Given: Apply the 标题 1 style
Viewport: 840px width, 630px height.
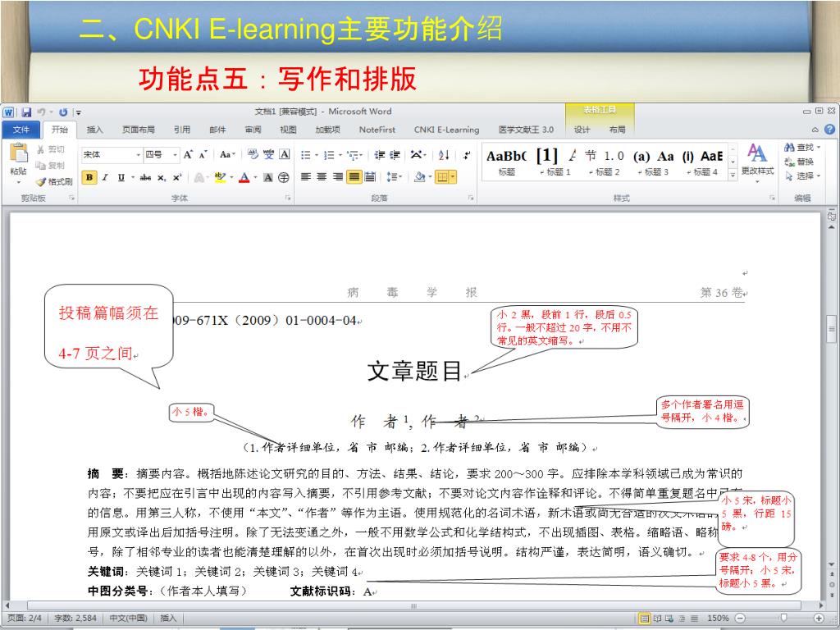Looking at the screenshot, I should [555, 162].
